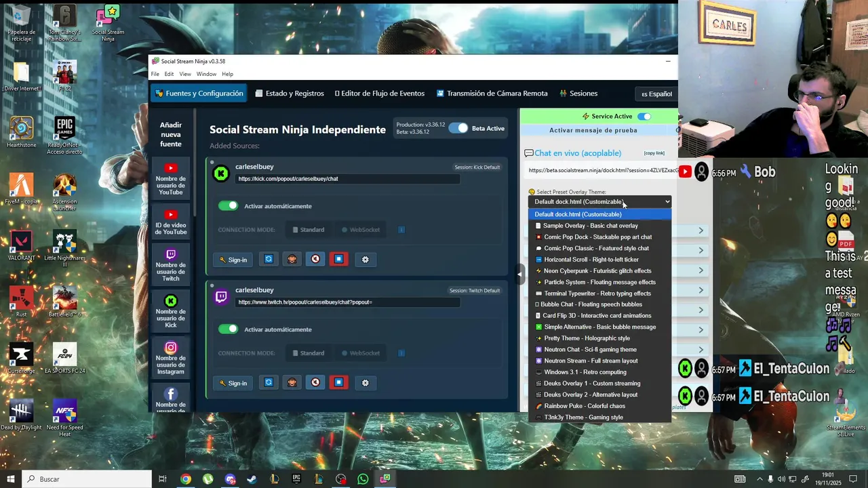Click the refresh icon on the Twitch source
The image size is (868, 488).
point(269,382)
